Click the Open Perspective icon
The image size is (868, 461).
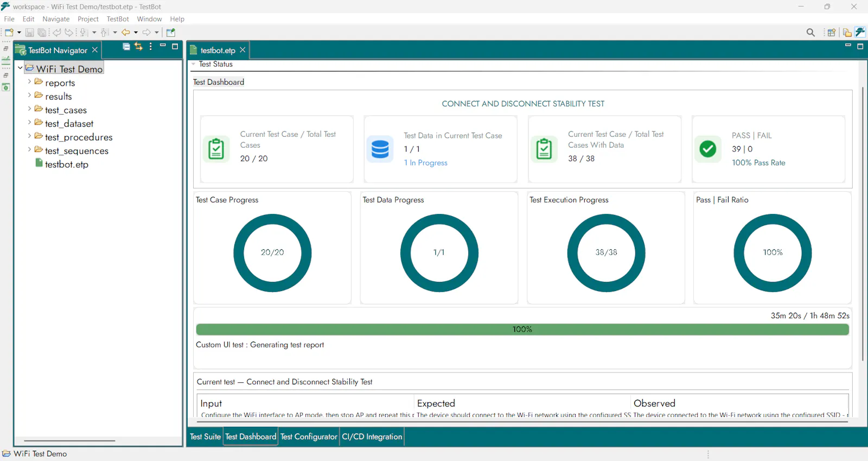(x=831, y=33)
